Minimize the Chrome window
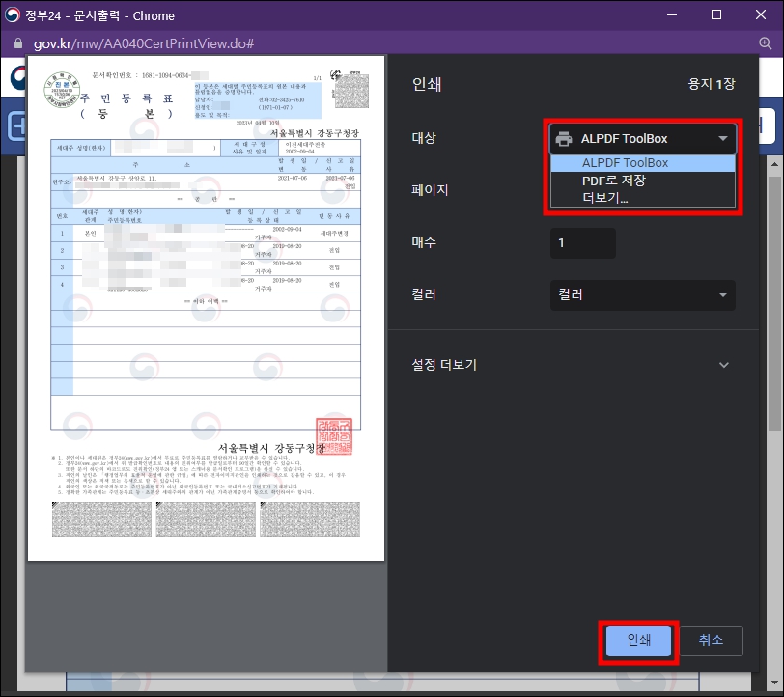 (672, 15)
